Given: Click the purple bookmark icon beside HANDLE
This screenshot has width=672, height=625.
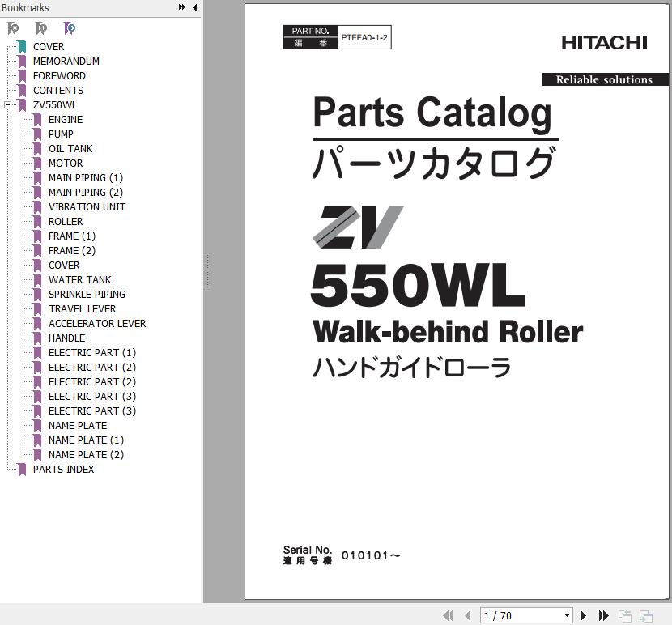Looking at the screenshot, I should [38, 338].
